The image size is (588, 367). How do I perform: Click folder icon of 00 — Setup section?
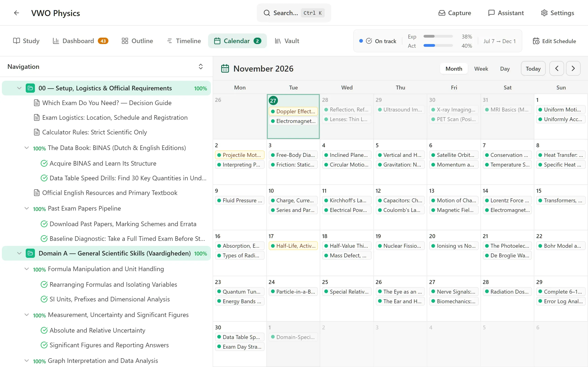click(x=30, y=88)
